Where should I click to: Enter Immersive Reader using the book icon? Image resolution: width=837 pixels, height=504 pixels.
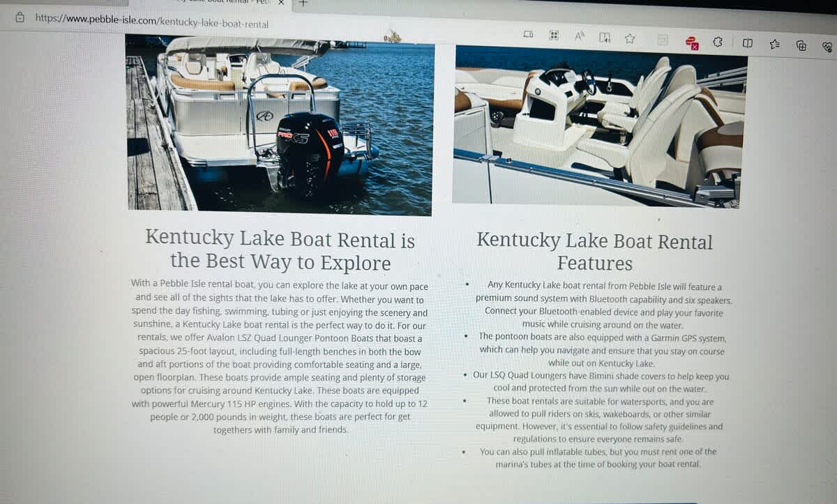[605, 38]
